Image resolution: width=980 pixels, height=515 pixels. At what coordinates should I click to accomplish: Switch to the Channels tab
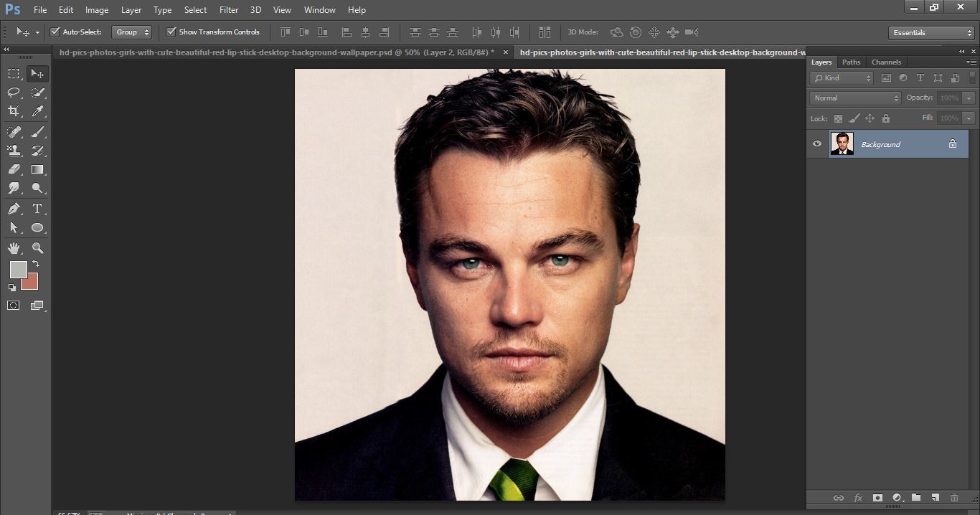pos(887,62)
